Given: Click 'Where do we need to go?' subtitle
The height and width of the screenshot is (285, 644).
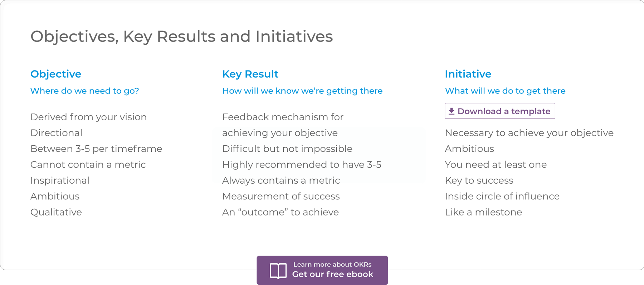Looking at the screenshot, I should point(85,91).
